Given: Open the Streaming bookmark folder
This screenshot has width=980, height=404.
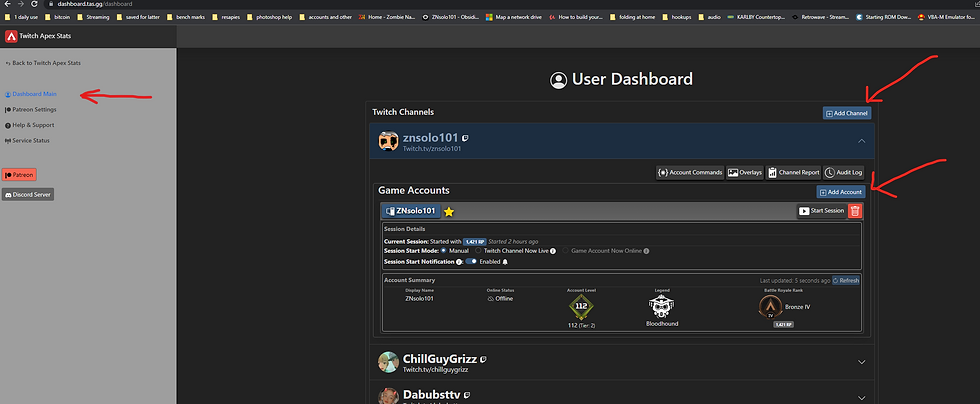Looking at the screenshot, I should (x=94, y=18).
